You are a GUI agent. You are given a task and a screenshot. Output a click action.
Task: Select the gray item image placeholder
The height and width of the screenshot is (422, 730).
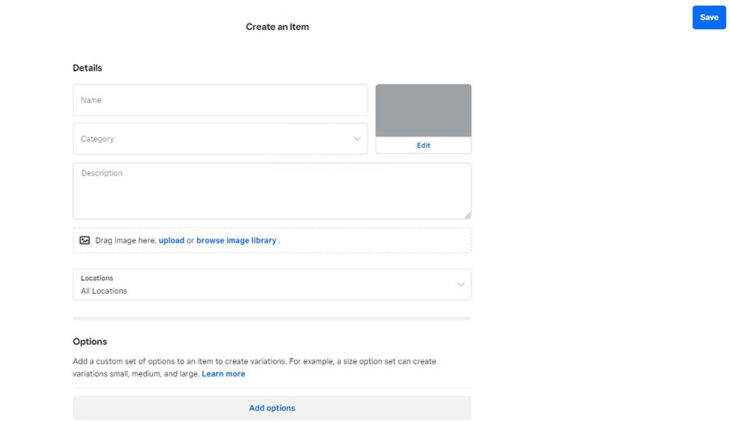[x=423, y=110]
